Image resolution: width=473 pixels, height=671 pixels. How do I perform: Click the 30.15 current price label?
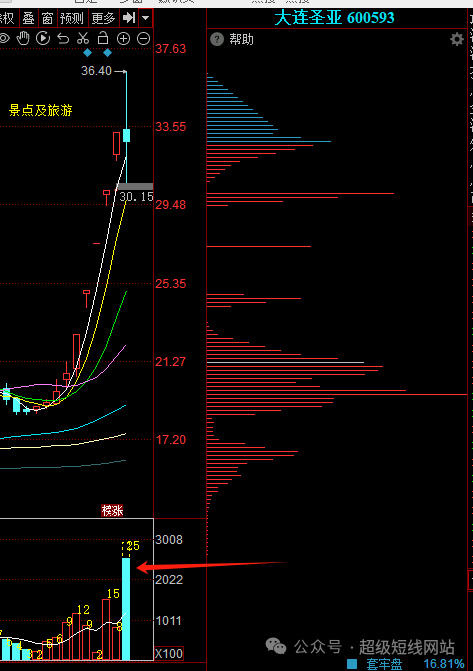pyautogui.click(x=136, y=197)
